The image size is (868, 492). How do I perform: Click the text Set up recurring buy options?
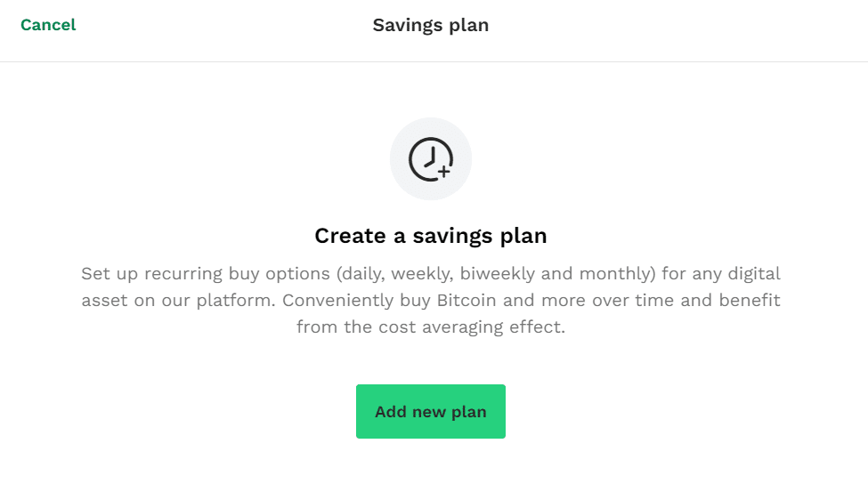206,274
